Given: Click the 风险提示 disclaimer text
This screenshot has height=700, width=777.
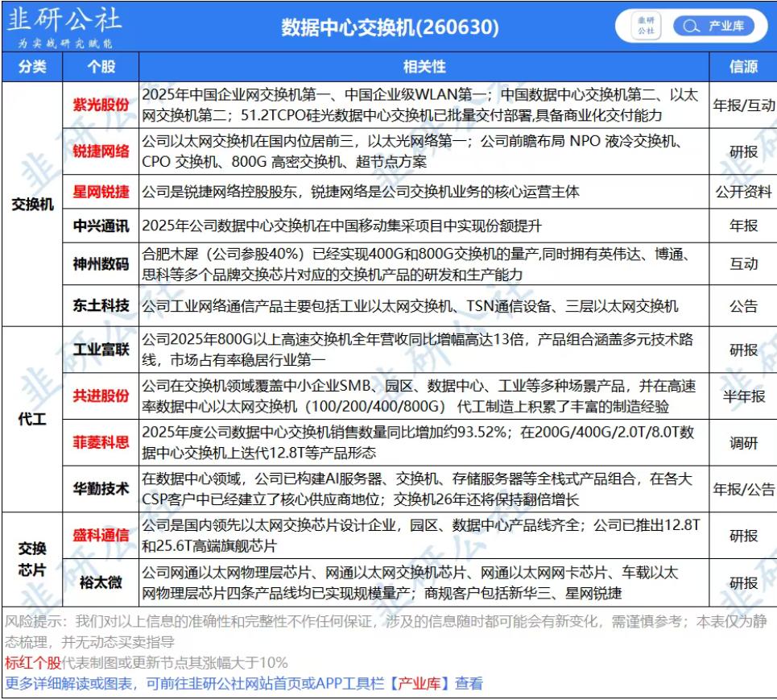Looking at the screenshot, I should tap(386, 631).
